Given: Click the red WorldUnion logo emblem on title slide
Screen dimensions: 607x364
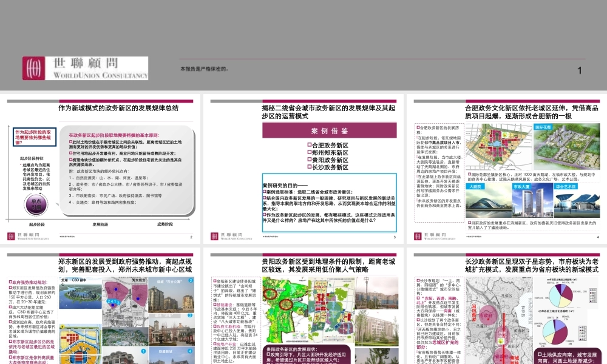Looking at the screenshot, I should tap(33, 69).
